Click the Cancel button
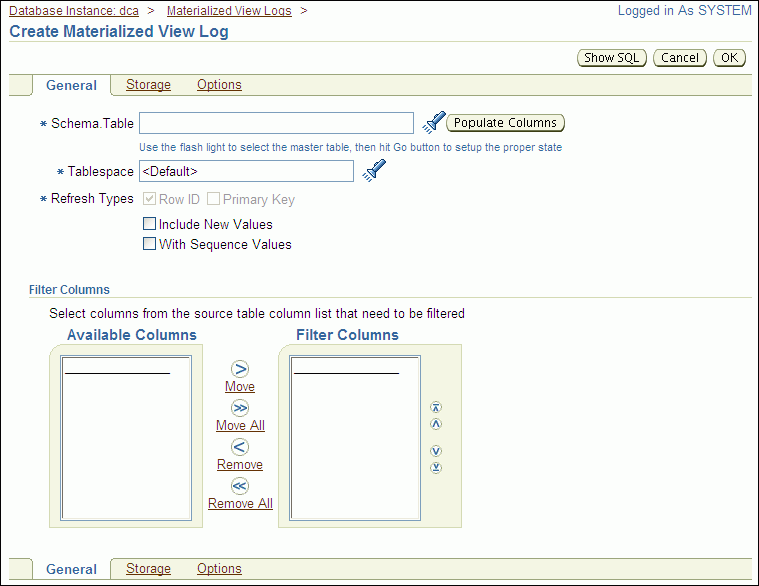 (x=680, y=58)
